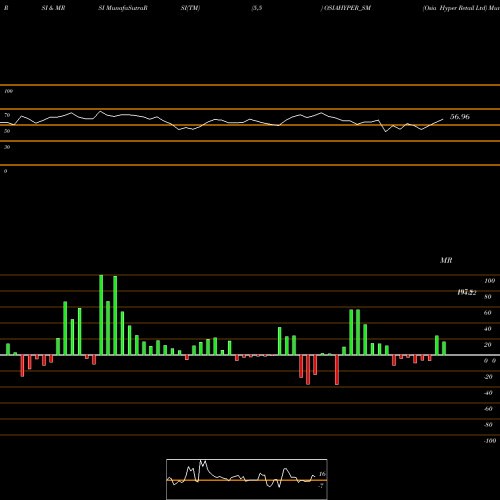This screenshot has width=500, height=500.
Task: Click the -20 label on MR axis
Action: coord(488,377)
